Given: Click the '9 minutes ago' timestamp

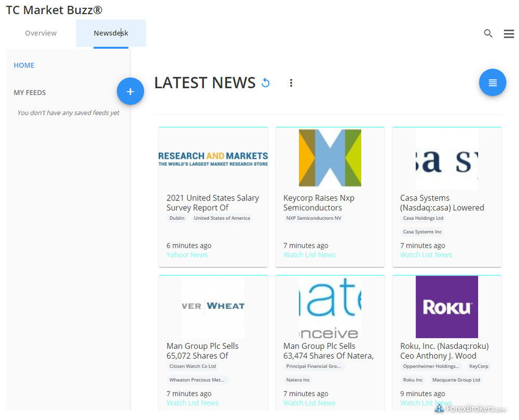Looking at the screenshot, I should point(422,394).
